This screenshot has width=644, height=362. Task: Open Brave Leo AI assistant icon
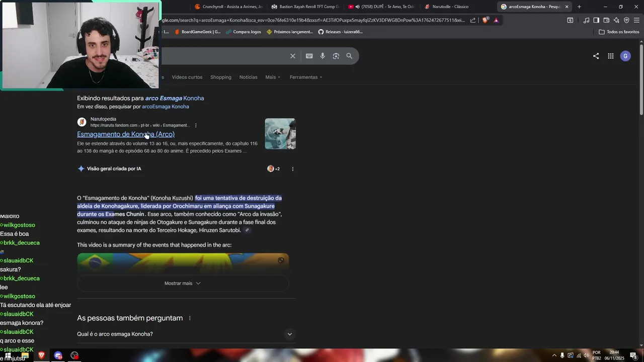616,20
